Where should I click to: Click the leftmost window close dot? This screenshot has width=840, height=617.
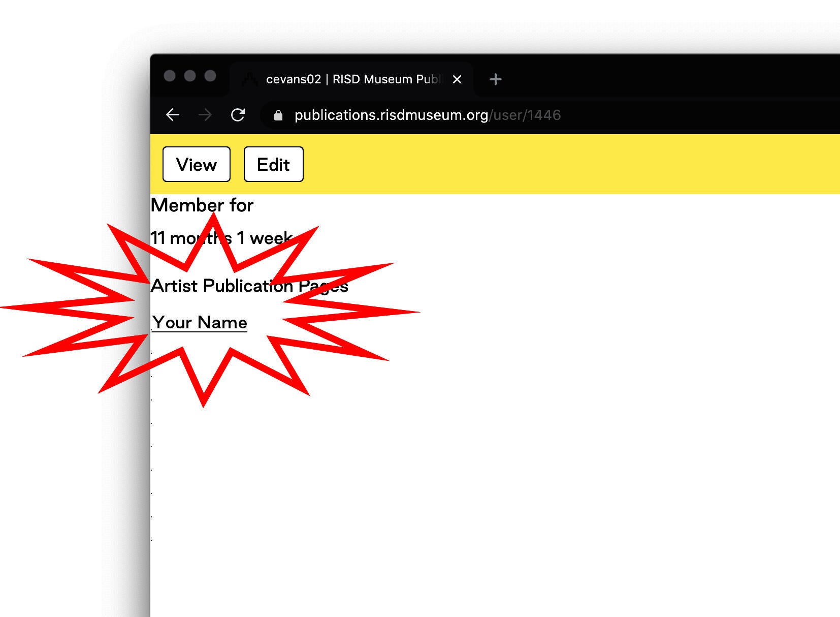coord(170,76)
